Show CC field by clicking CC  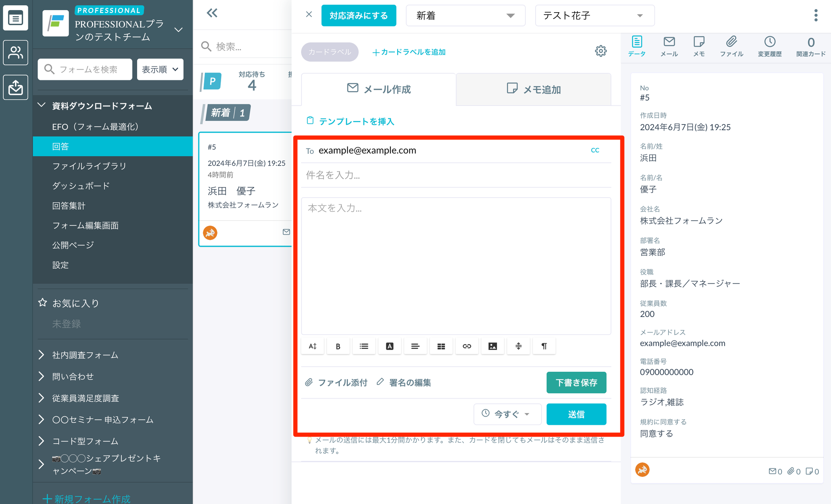pos(595,150)
